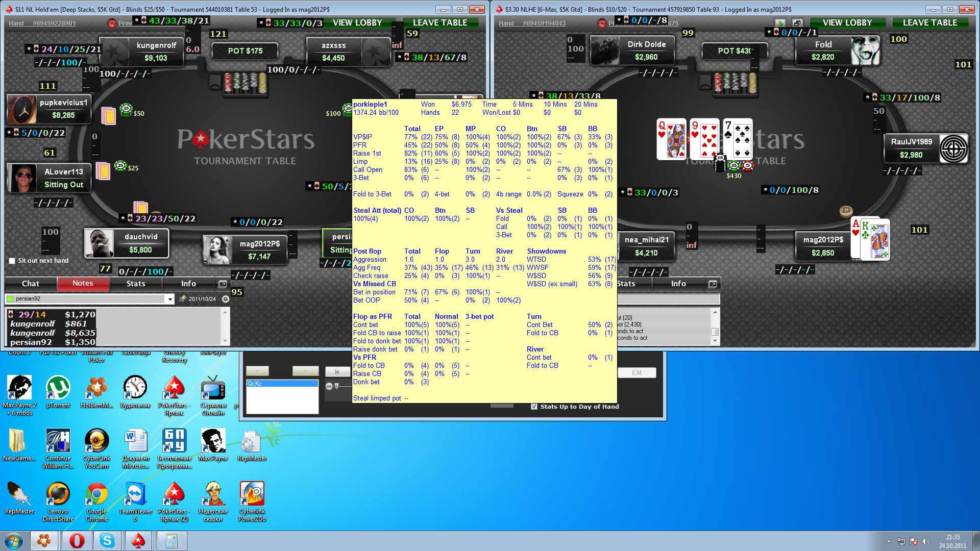
Task: Click mag2012P$ avatar on left table
Action: pos(218,250)
